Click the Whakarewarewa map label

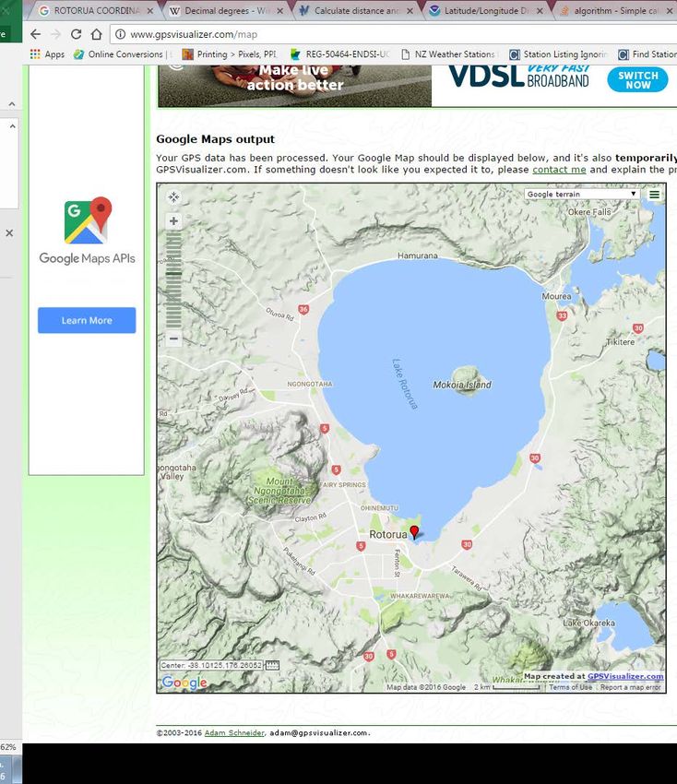click(420, 596)
